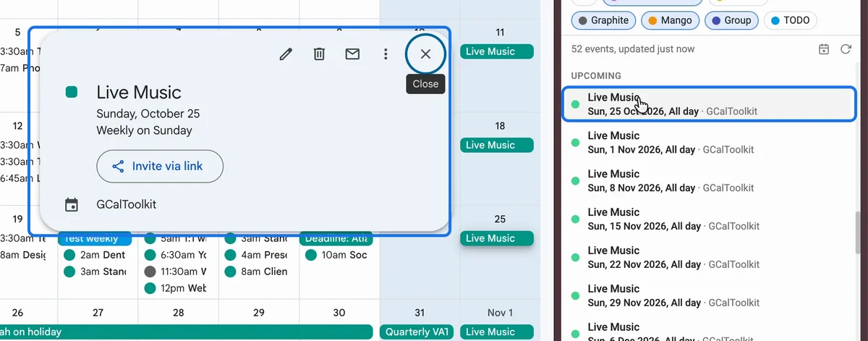The width and height of the screenshot is (868, 341).
Task: Click 'Weekly on Sunday' recurrence text in popup
Action: click(x=144, y=130)
